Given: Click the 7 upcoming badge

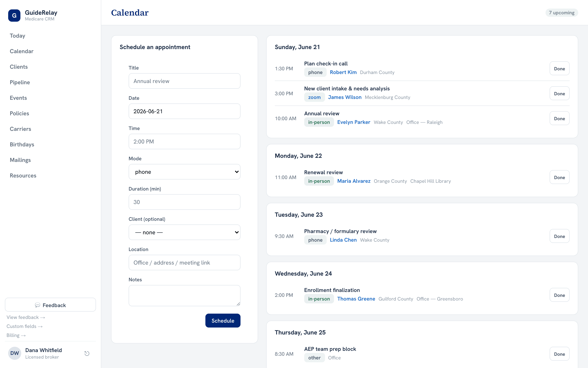Looking at the screenshot, I should click(x=561, y=13).
